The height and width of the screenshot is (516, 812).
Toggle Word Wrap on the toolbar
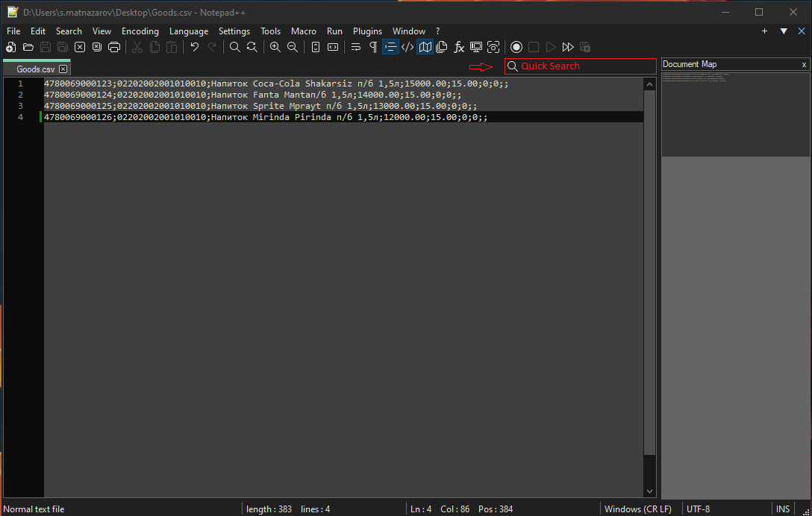[356, 47]
